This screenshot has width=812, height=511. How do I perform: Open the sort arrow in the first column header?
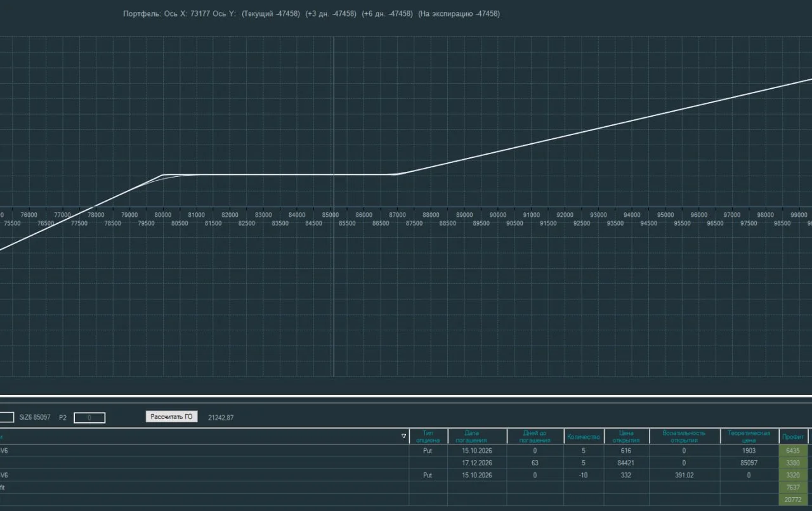point(404,436)
